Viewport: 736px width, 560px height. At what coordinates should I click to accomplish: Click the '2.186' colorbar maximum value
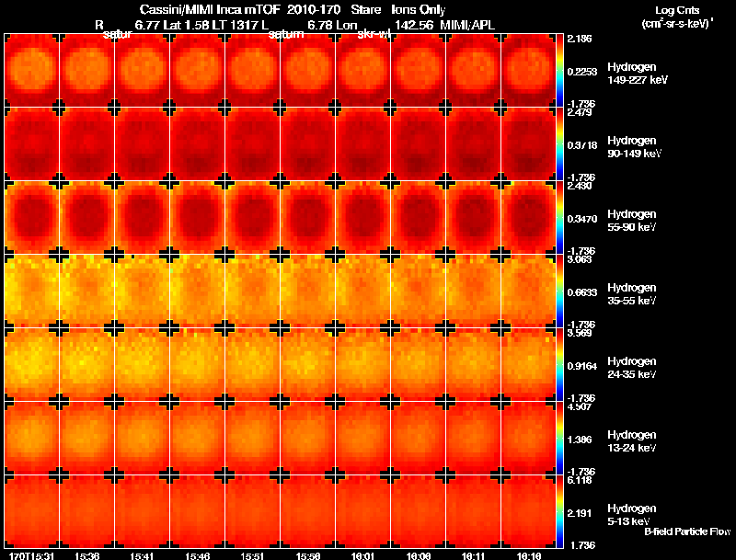click(580, 39)
